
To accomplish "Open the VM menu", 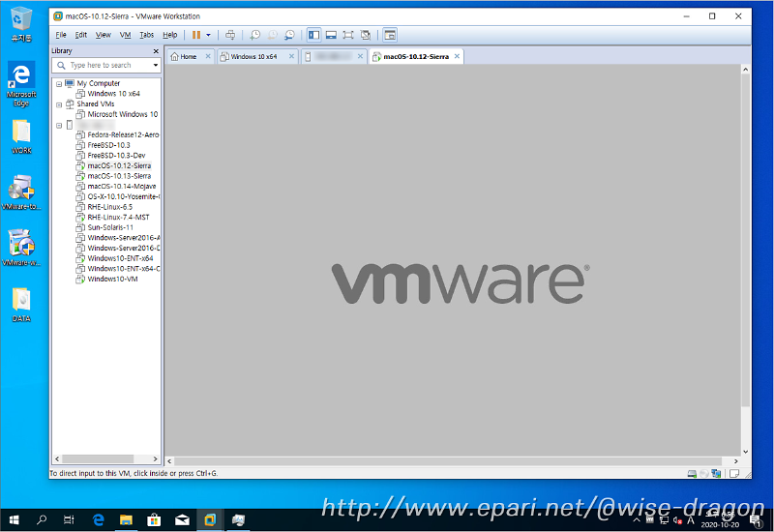I will coord(126,35).
